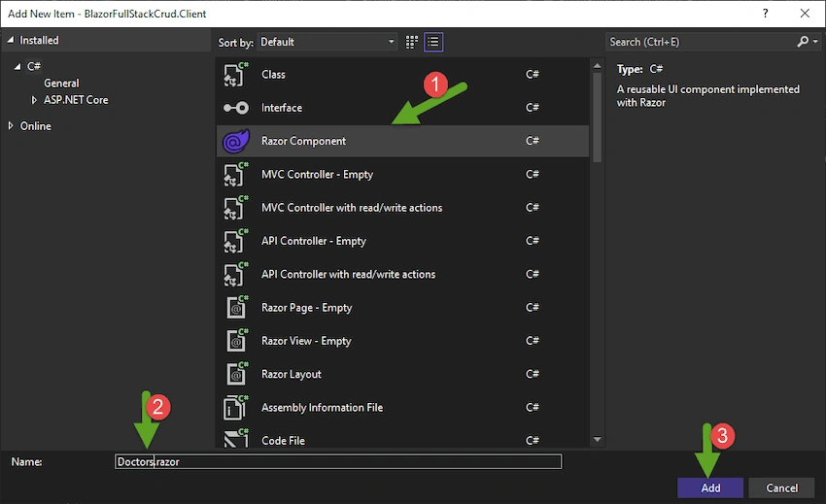Click the Name input field
Viewport: 826px width, 504px height.
tap(338, 461)
